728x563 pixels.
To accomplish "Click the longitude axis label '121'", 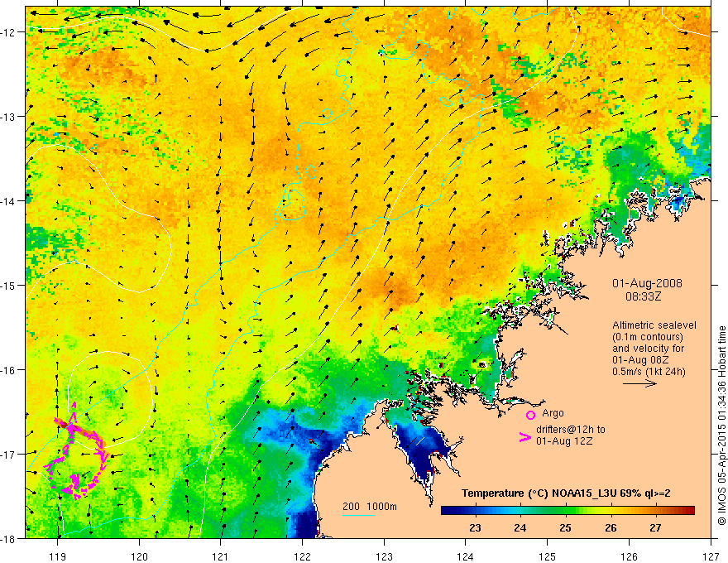I will pos(221,556).
